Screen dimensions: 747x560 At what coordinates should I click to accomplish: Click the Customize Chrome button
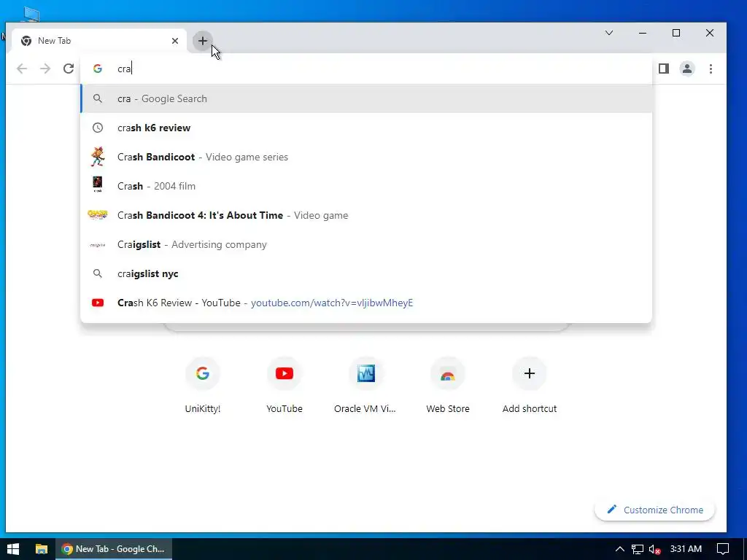(x=654, y=510)
